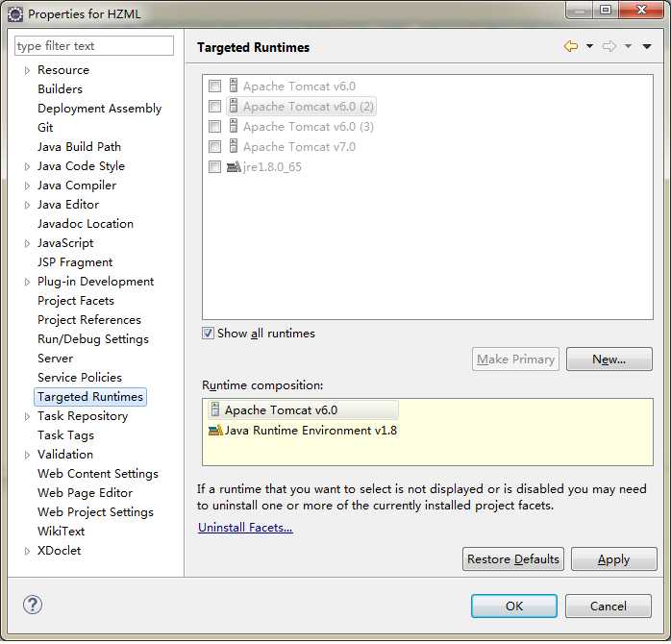Uncheck Show all runtimes
671x644 pixels.
pos(208,333)
